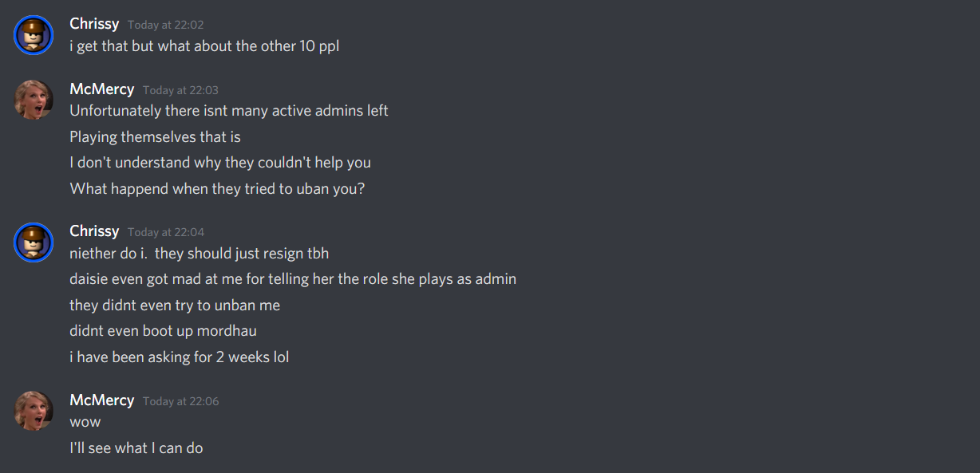
Task: Select the 'other 10 ppl' message
Action: pos(204,46)
